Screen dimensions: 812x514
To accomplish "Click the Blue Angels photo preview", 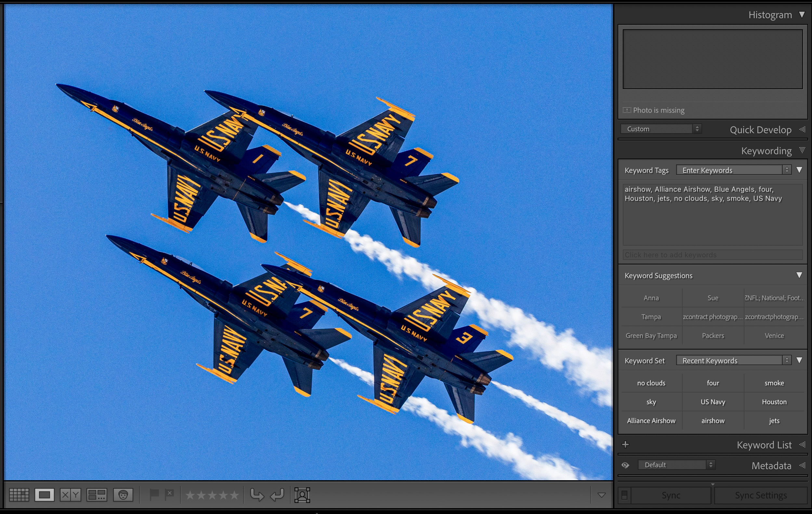I will tap(308, 242).
